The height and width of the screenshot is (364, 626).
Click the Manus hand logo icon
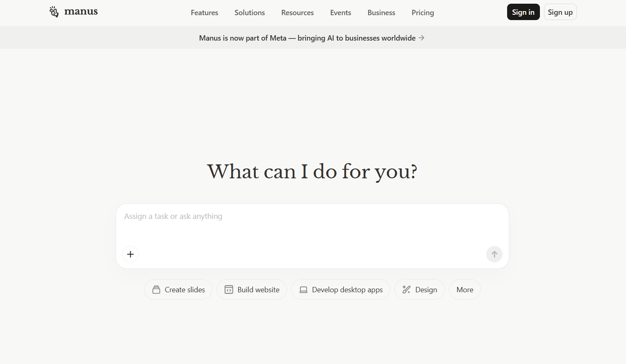(54, 12)
